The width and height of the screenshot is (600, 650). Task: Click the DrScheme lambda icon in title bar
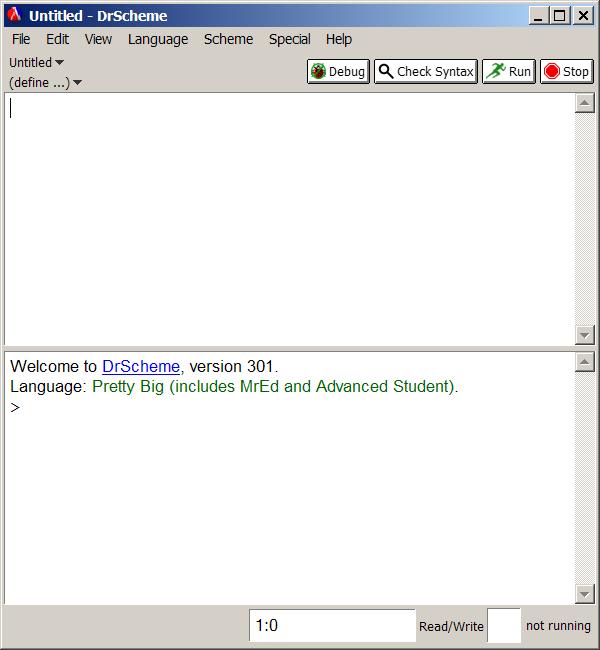point(15,15)
